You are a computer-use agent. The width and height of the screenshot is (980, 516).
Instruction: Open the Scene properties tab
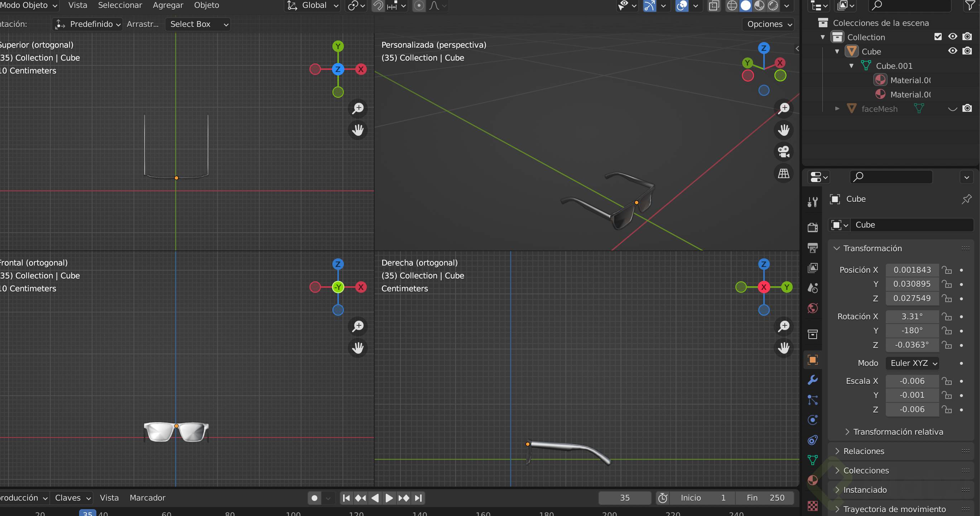[813, 288]
